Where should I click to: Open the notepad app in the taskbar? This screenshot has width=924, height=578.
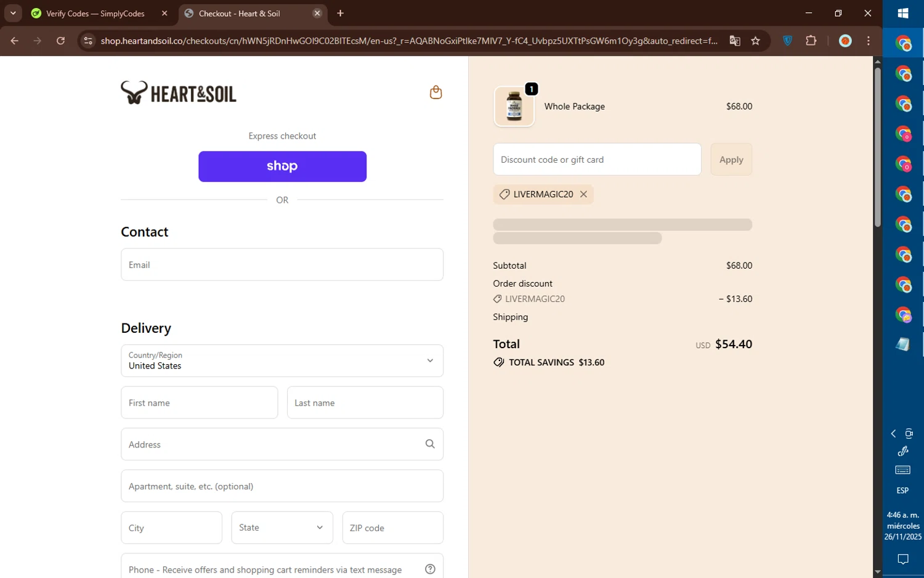903,344
